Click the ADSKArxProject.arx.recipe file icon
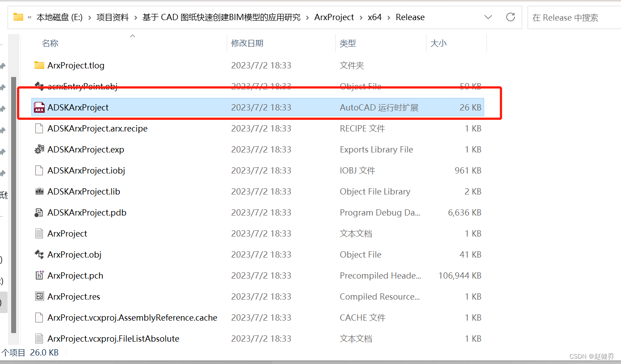621x364 pixels. (x=39, y=128)
